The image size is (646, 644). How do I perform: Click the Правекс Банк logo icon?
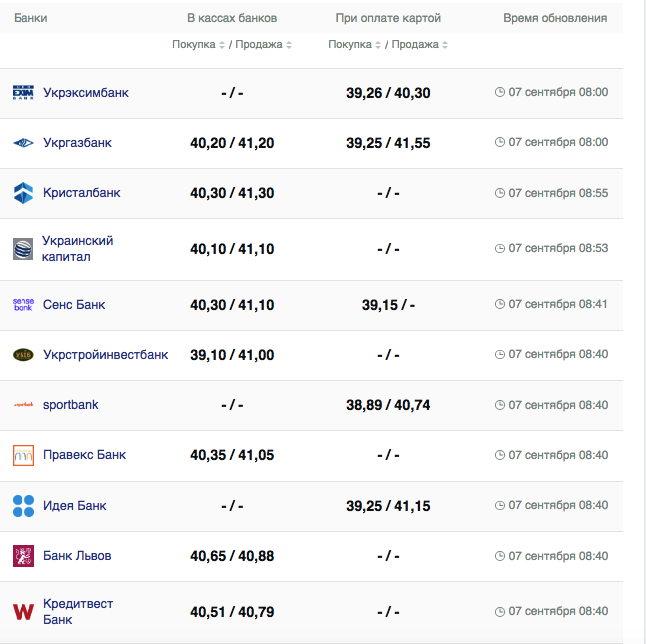(23, 455)
